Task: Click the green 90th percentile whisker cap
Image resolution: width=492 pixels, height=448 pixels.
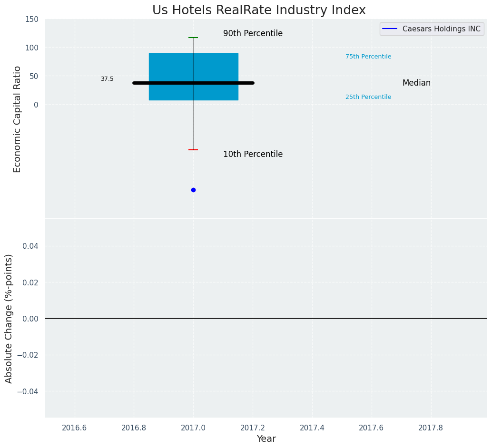Action: click(x=193, y=38)
